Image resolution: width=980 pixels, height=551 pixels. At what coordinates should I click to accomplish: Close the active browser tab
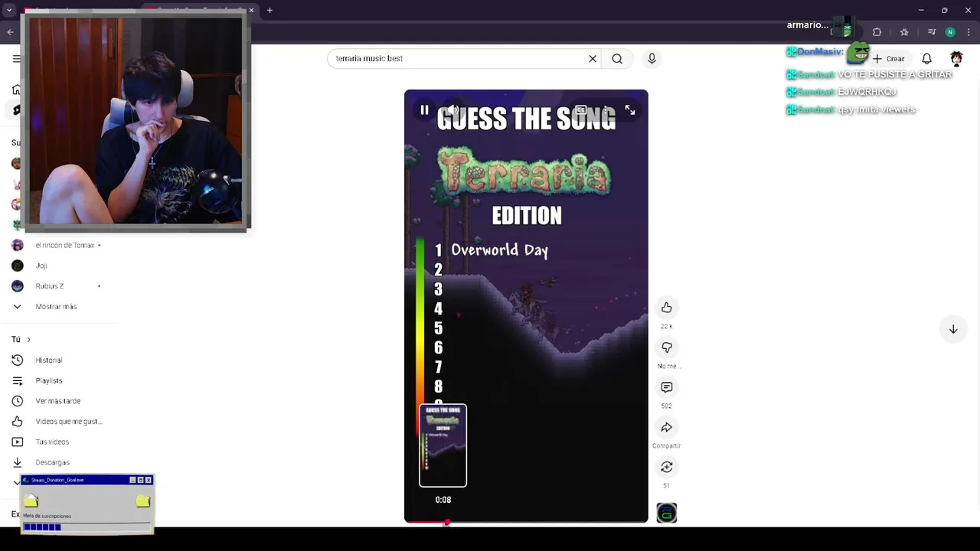coord(251,10)
